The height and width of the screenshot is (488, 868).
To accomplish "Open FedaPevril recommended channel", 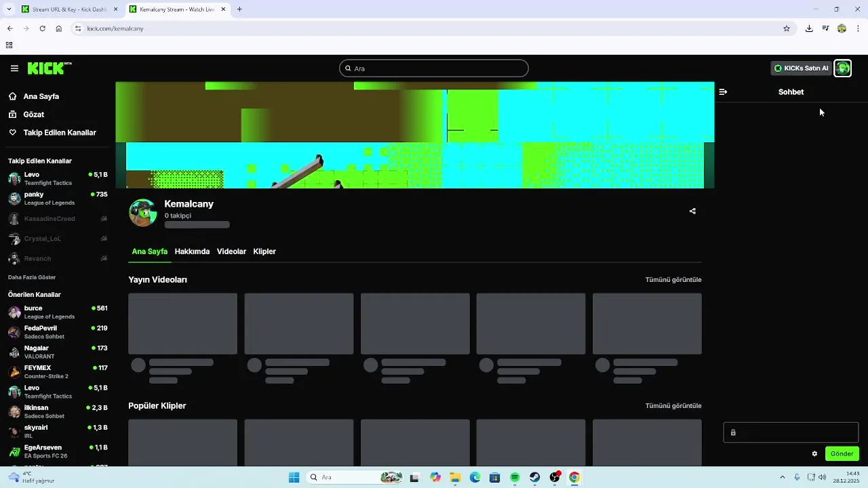I will [x=58, y=332].
